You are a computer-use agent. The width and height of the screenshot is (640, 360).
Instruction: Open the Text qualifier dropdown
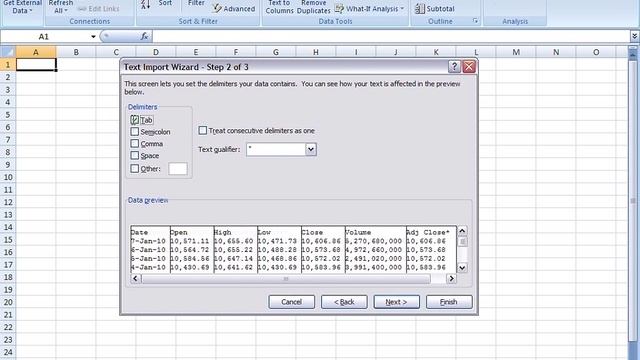tap(311, 149)
